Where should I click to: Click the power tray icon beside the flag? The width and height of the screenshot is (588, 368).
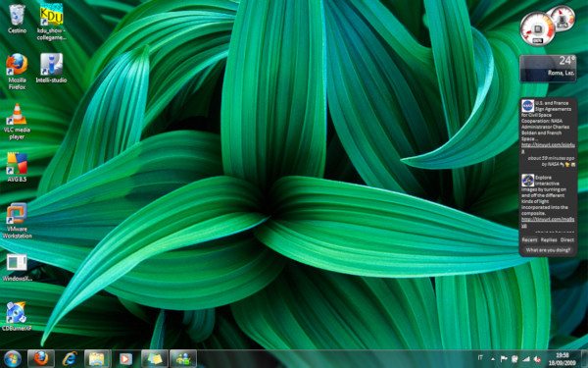tap(514, 359)
